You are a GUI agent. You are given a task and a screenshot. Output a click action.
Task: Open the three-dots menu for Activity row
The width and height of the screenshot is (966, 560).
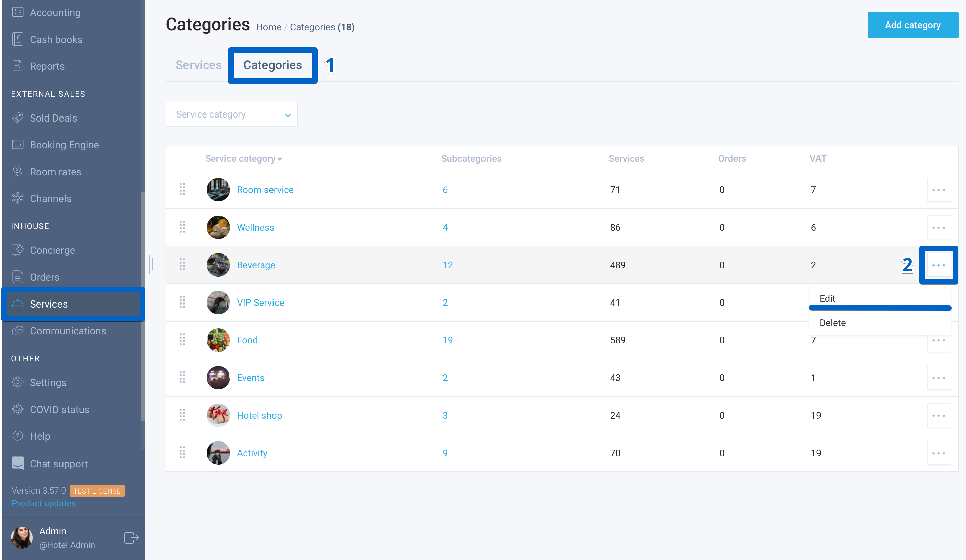pos(938,453)
